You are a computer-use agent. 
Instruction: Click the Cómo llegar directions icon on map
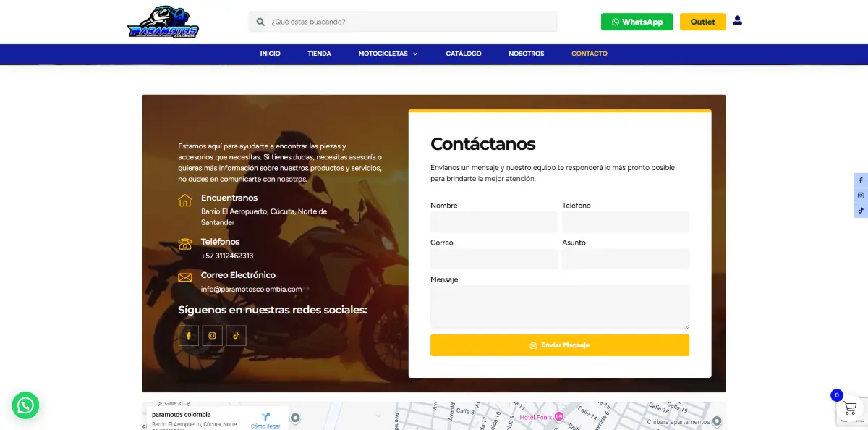coord(265,417)
